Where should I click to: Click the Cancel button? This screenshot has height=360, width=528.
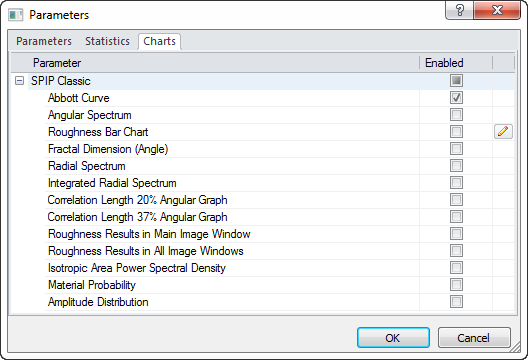click(474, 337)
